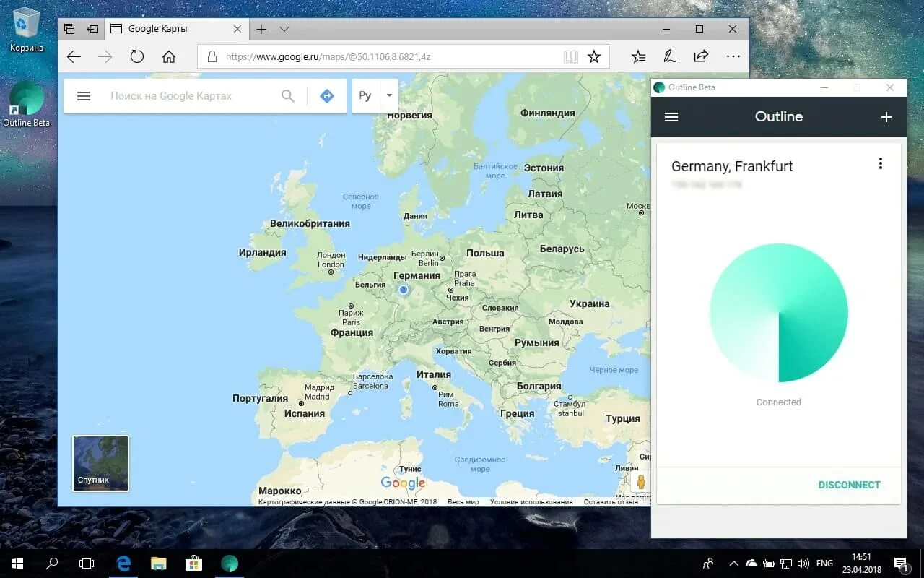Switch the ENG input language
924x578 pixels.
pos(824,564)
